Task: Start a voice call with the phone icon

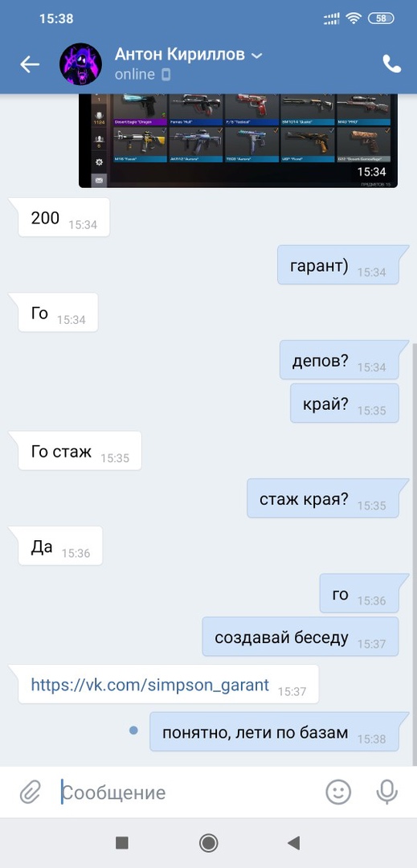Action: tap(391, 64)
